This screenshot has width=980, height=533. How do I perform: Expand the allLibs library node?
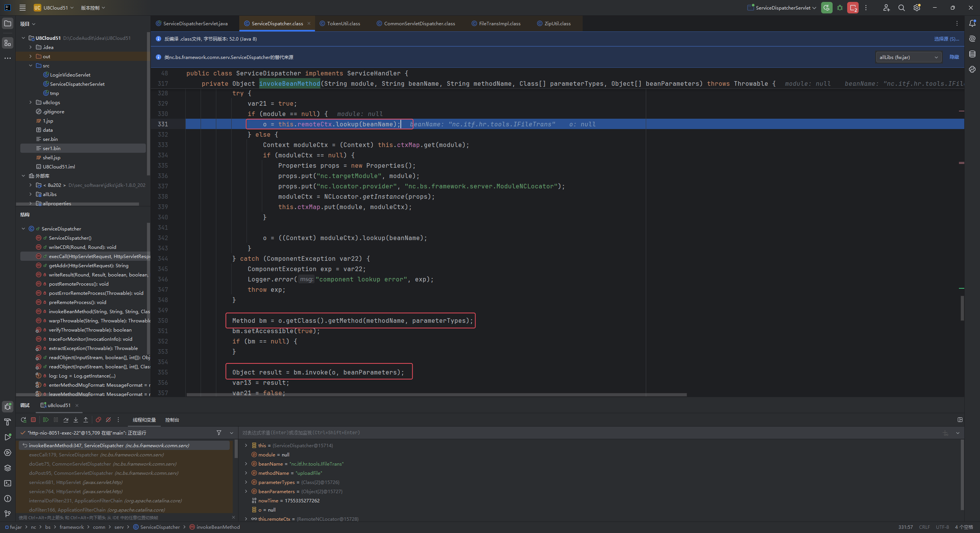click(x=31, y=194)
